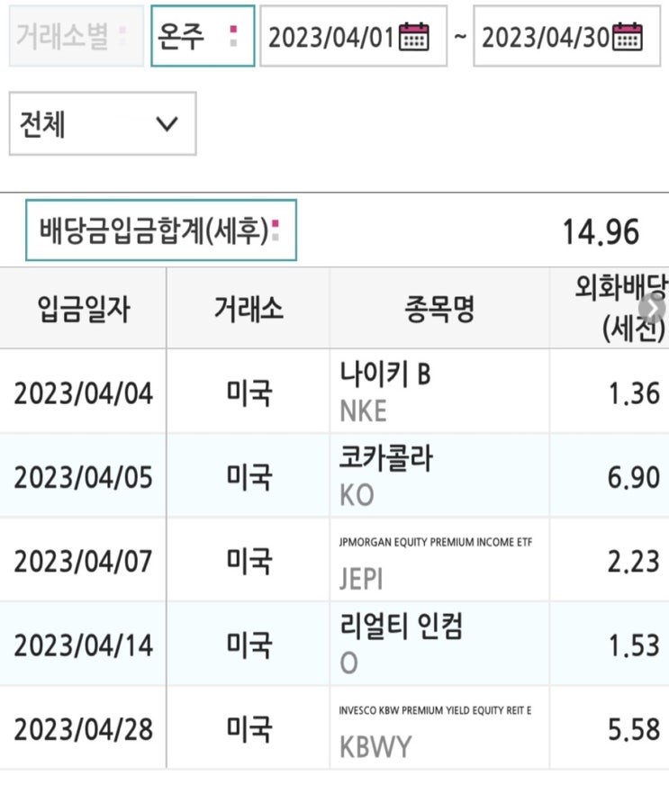Screen dimensions: 669x812
Task: Click the 2.23 dividend amount
Action: (634, 562)
